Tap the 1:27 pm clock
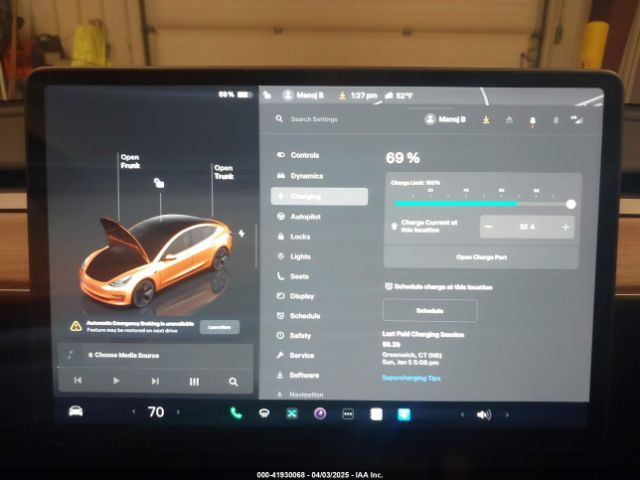This screenshot has height=480, width=640. 364,96
